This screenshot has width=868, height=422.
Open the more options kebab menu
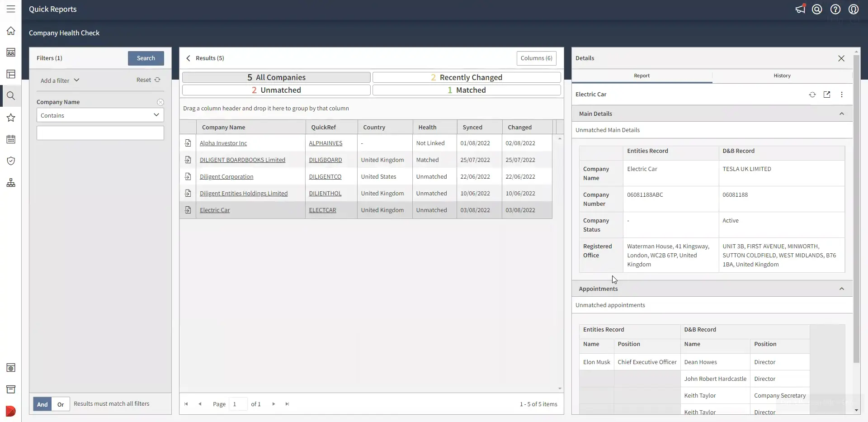(842, 95)
